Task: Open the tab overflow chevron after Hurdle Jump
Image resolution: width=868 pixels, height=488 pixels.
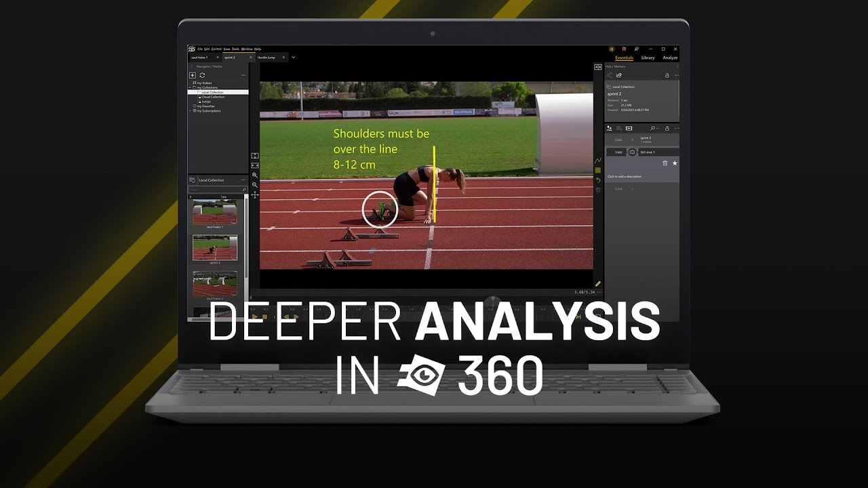Action: pyautogui.click(x=294, y=58)
